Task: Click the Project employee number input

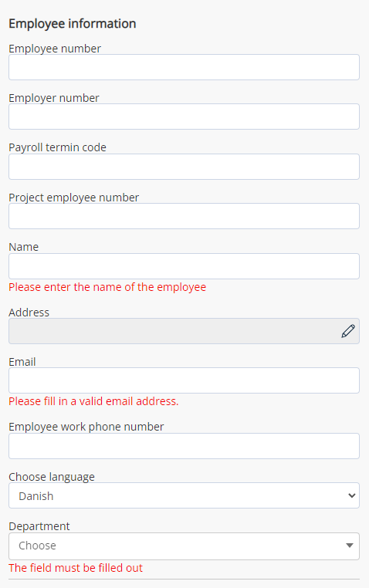Action: point(184,216)
